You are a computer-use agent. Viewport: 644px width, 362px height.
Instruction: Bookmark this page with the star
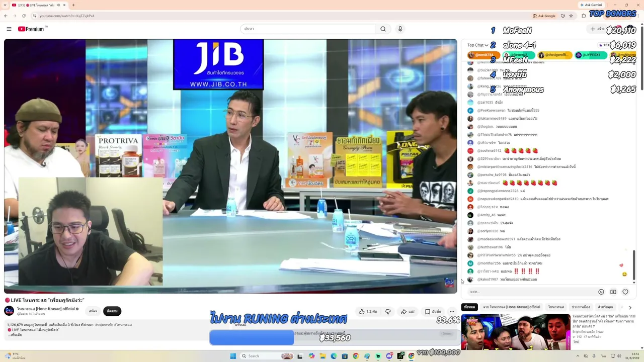(x=571, y=16)
